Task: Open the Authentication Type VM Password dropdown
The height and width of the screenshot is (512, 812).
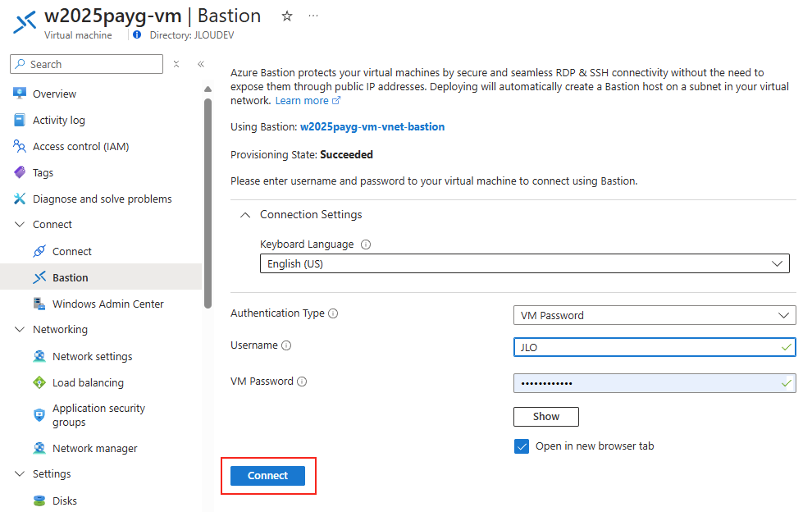Action: click(655, 315)
